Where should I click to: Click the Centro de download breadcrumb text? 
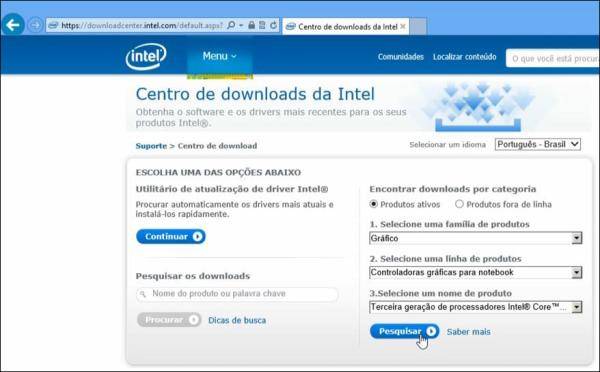pos(217,146)
